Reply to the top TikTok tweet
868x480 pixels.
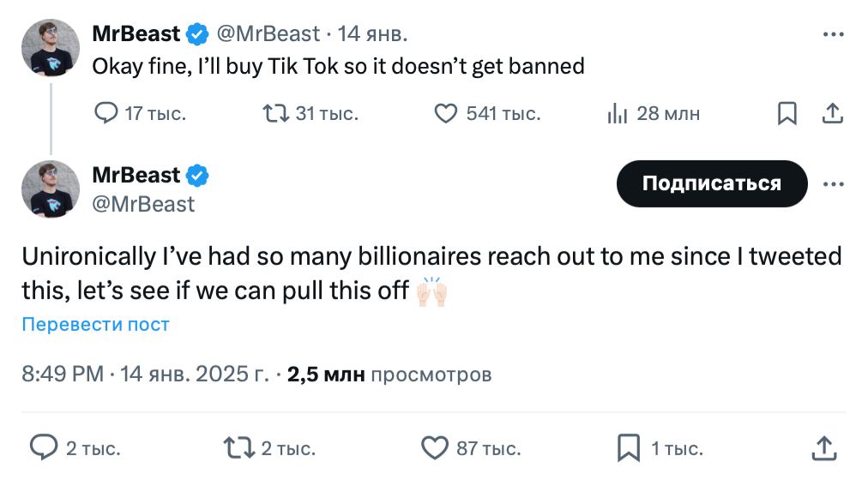105,113
